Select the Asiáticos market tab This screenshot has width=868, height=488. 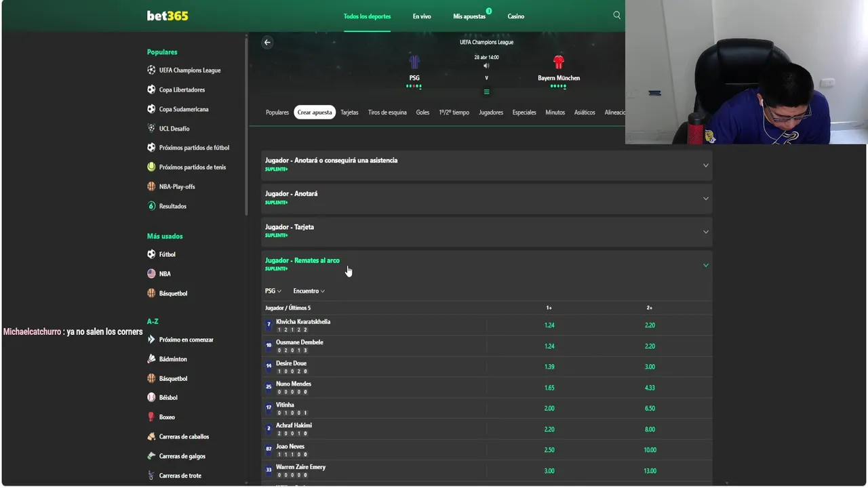[x=585, y=113]
